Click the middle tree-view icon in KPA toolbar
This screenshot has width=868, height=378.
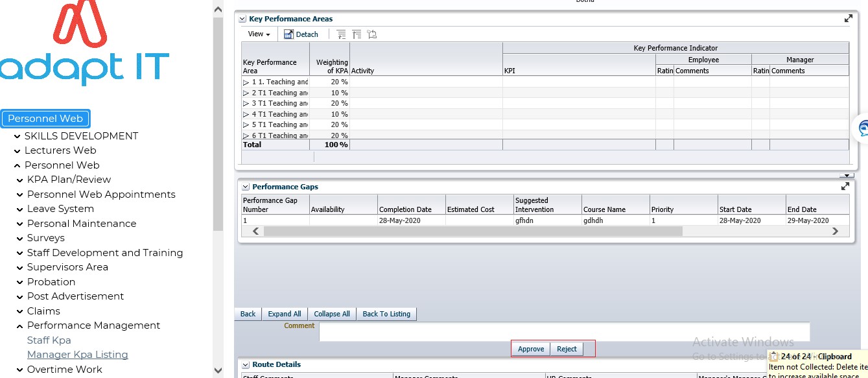pos(357,34)
